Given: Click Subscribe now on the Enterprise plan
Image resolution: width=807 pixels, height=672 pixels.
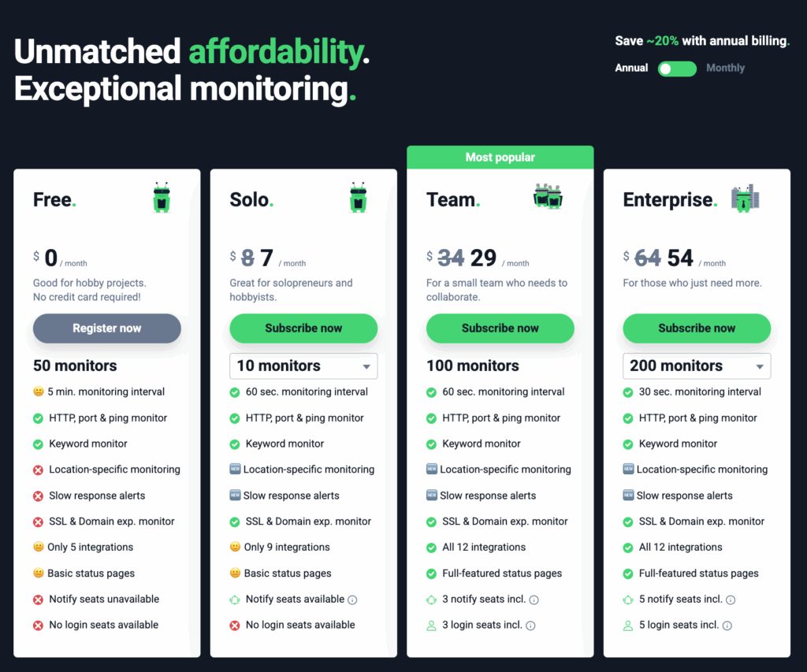Looking at the screenshot, I should 697,329.
